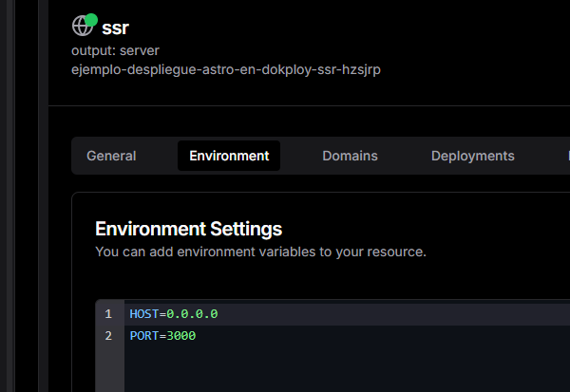The height and width of the screenshot is (392, 570).
Task: Click line number 2 in editor gutter
Action: coord(108,336)
